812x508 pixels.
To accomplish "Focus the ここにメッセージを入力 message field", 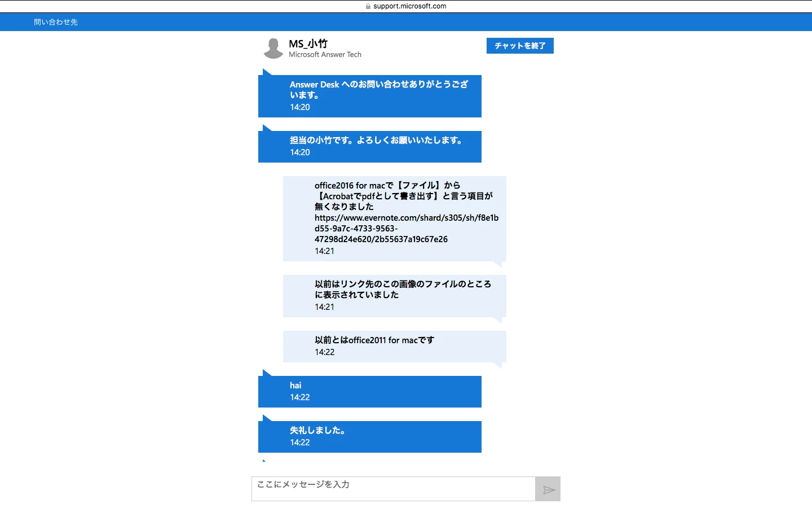I will (394, 489).
